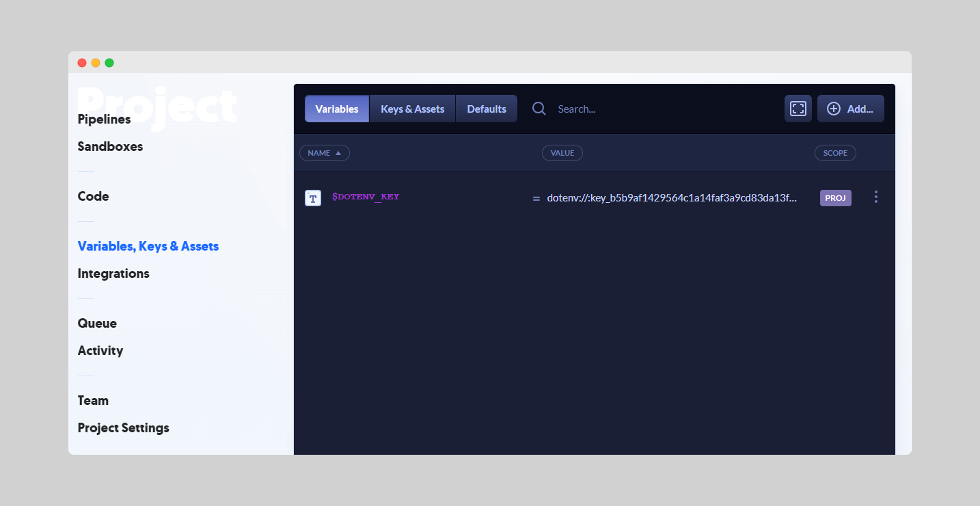Click the dotenv:// key value text
Image resolution: width=980 pixels, height=506 pixels.
click(672, 198)
